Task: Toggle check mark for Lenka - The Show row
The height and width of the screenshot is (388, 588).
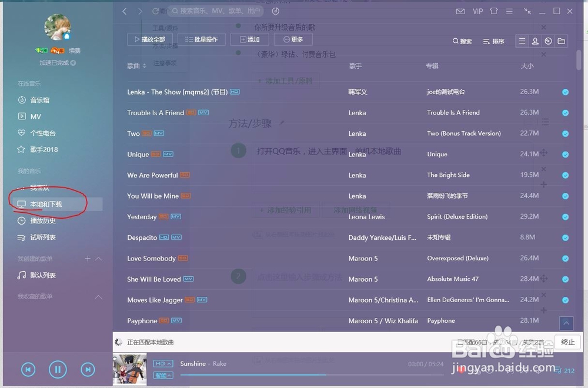Action: pyautogui.click(x=565, y=92)
